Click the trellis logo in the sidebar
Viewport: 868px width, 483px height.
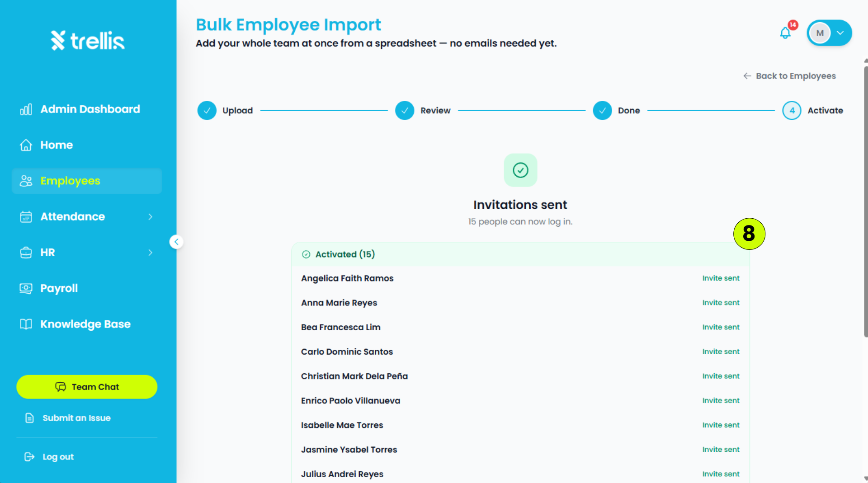88,41
